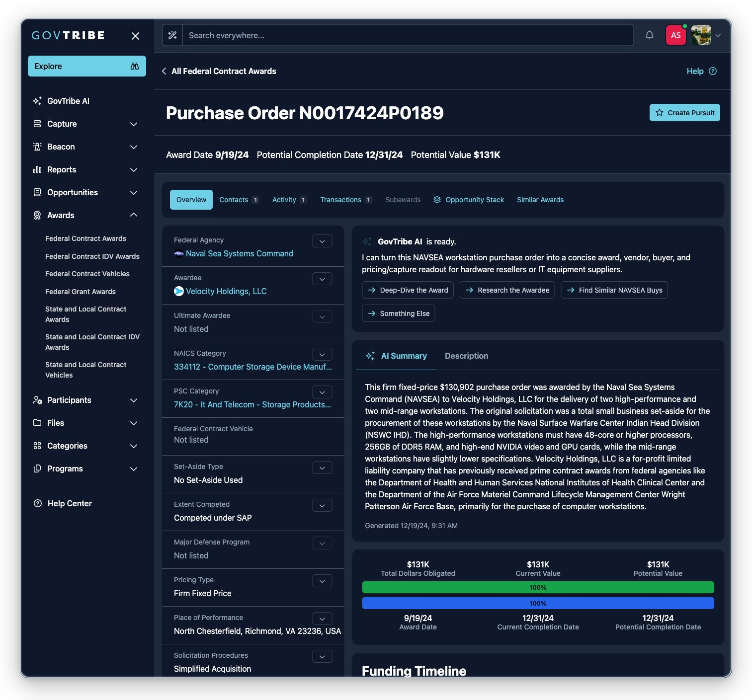Open the Awardee dropdown
The image size is (752, 700).
pyautogui.click(x=322, y=279)
